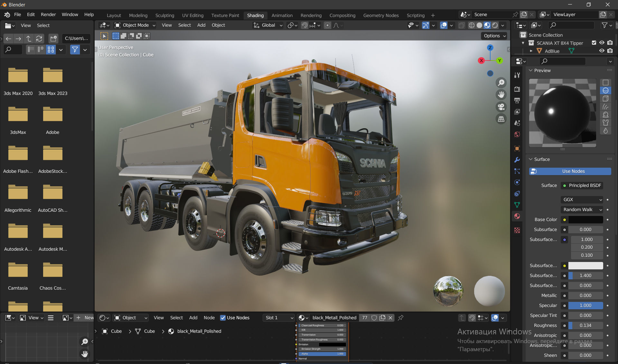Switch to the Layout workspace tab

click(x=114, y=15)
